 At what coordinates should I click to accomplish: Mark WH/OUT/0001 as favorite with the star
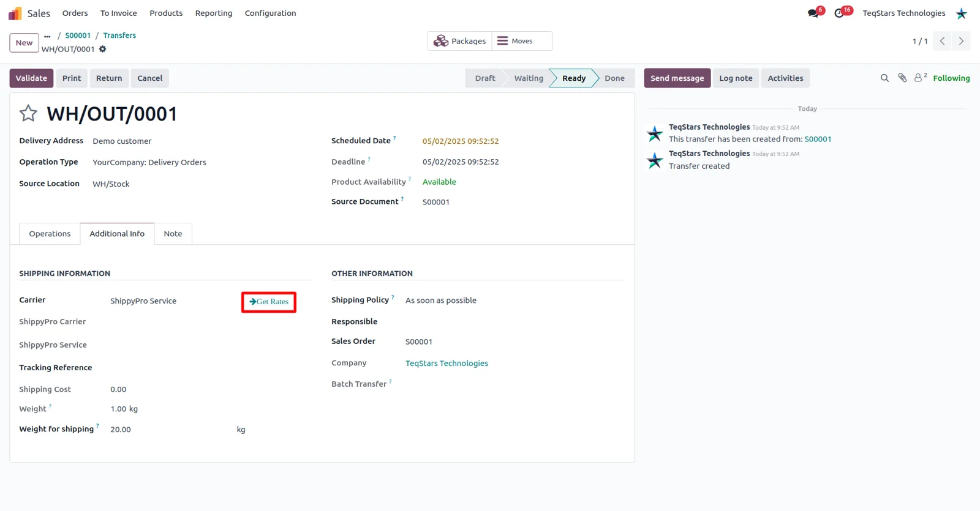click(28, 113)
